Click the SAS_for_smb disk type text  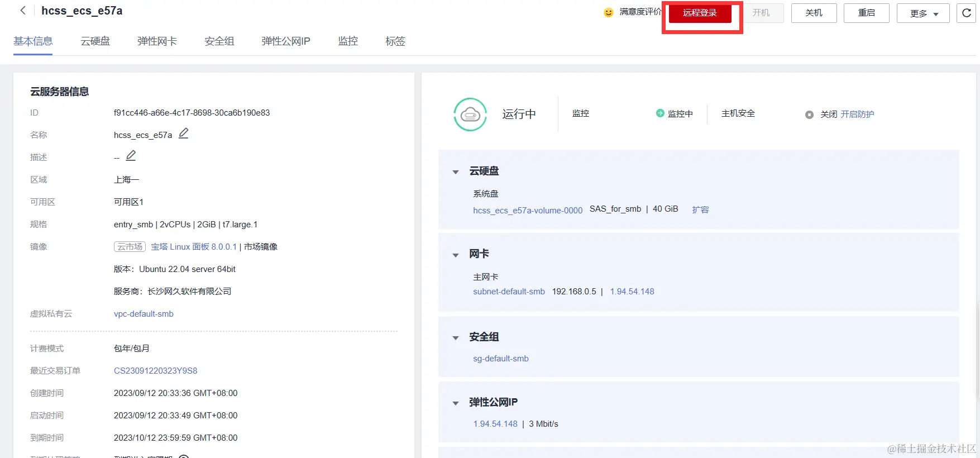[x=615, y=209]
